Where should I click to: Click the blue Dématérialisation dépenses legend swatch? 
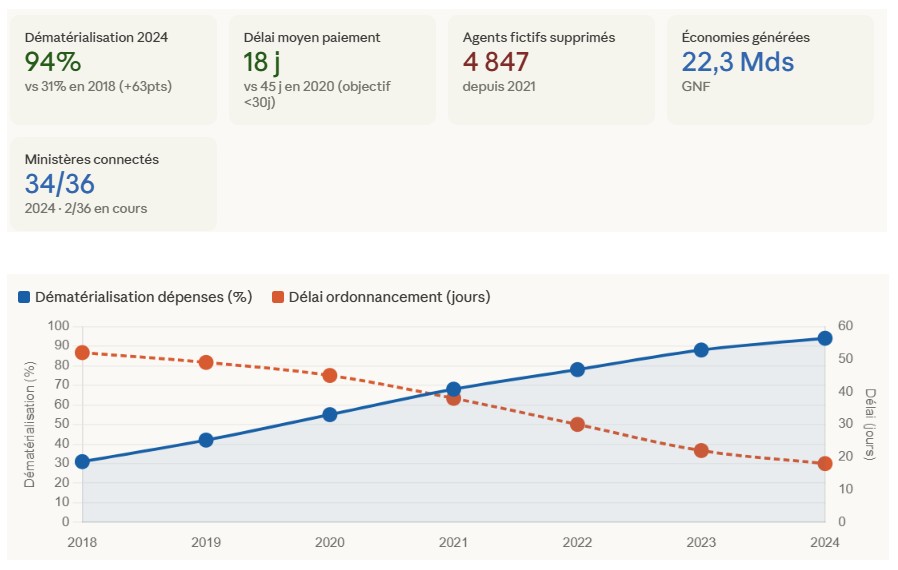25,297
